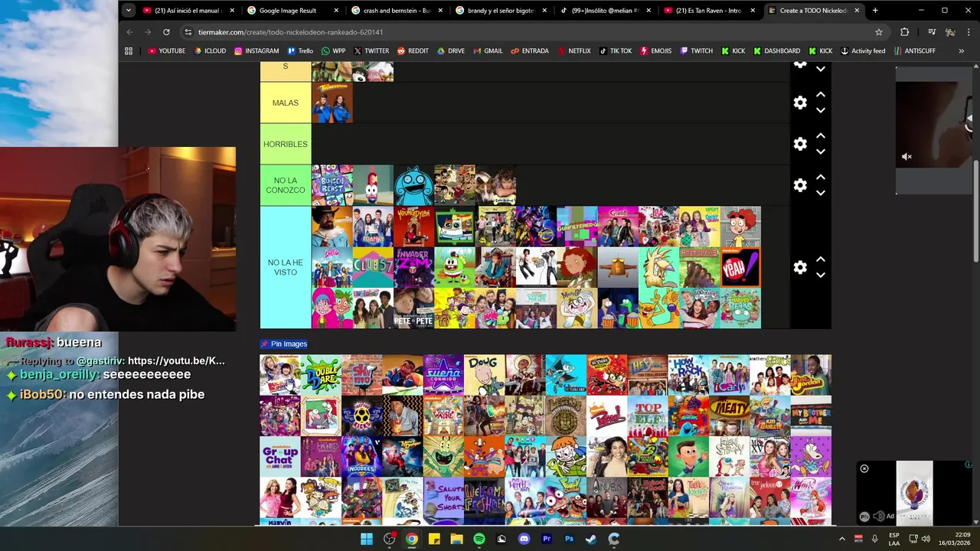The image size is (980, 551).
Task: Open DASHBOARD bookmark
Action: tap(776, 51)
